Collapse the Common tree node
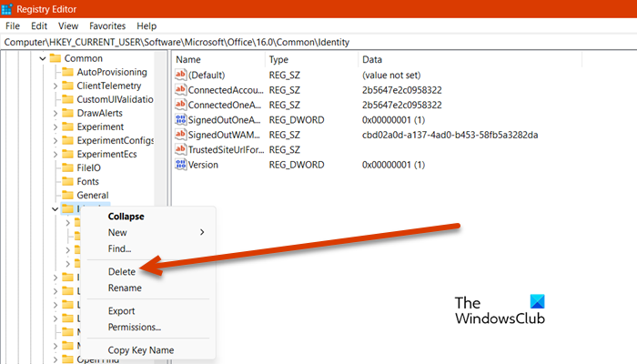This screenshot has width=637, height=364. click(x=43, y=59)
